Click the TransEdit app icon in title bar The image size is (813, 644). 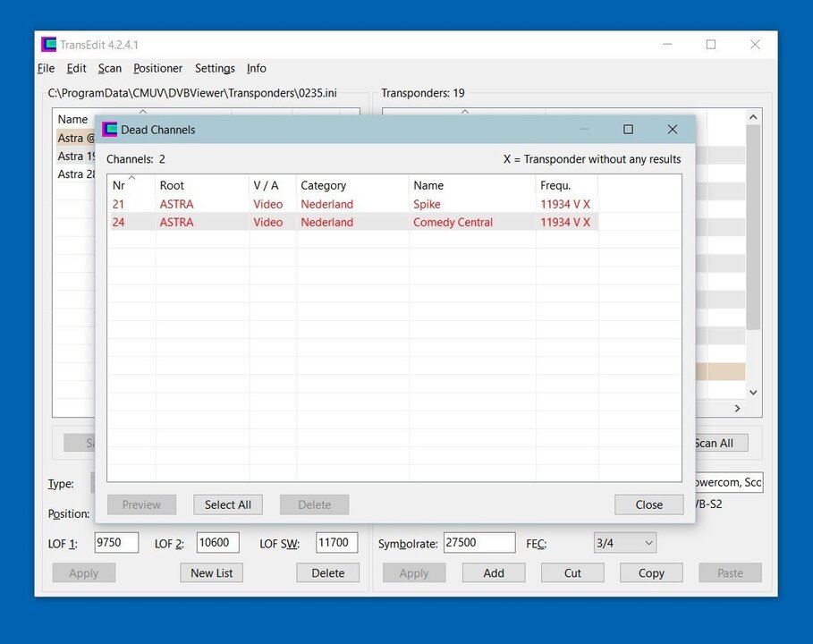coord(49,45)
